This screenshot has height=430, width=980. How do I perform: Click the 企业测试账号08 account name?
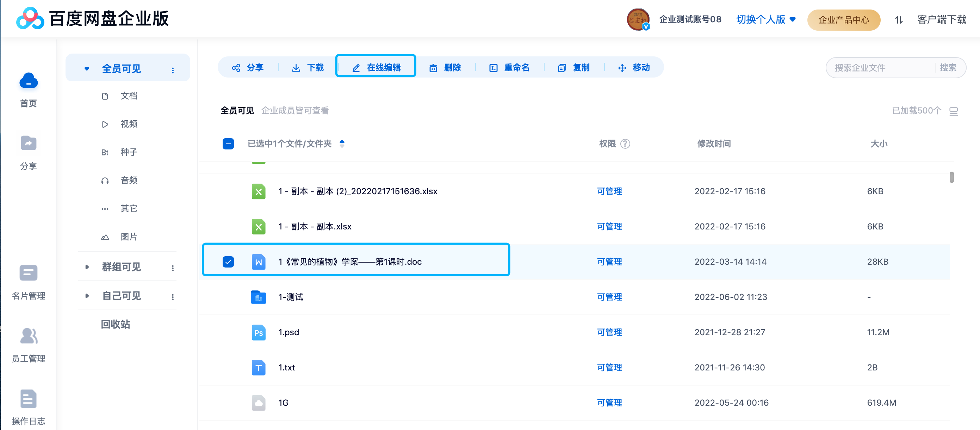pyautogui.click(x=690, y=19)
